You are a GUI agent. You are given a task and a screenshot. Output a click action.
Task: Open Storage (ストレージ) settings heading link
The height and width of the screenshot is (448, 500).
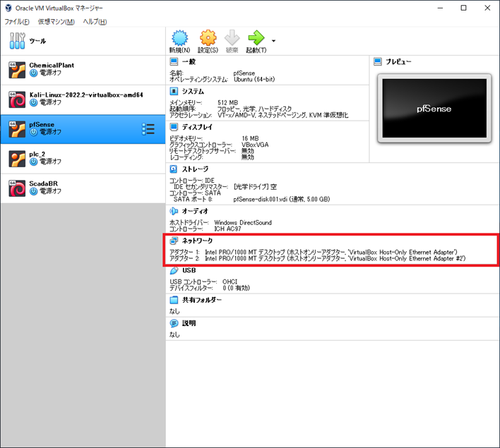pos(195,169)
